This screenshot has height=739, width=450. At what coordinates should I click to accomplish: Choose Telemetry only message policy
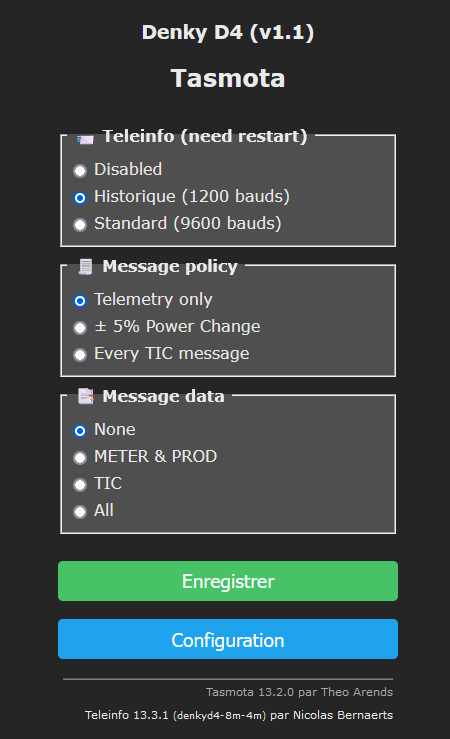(x=80, y=300)
